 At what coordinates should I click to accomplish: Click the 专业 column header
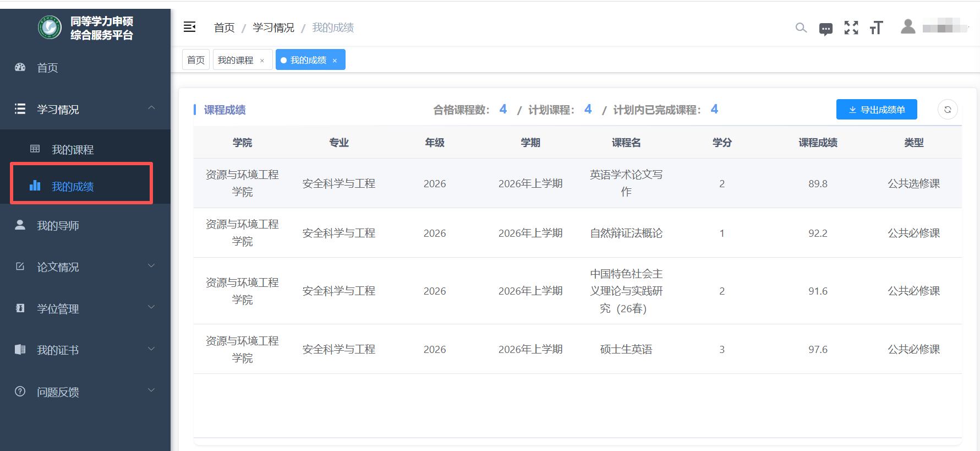(339, 143)
